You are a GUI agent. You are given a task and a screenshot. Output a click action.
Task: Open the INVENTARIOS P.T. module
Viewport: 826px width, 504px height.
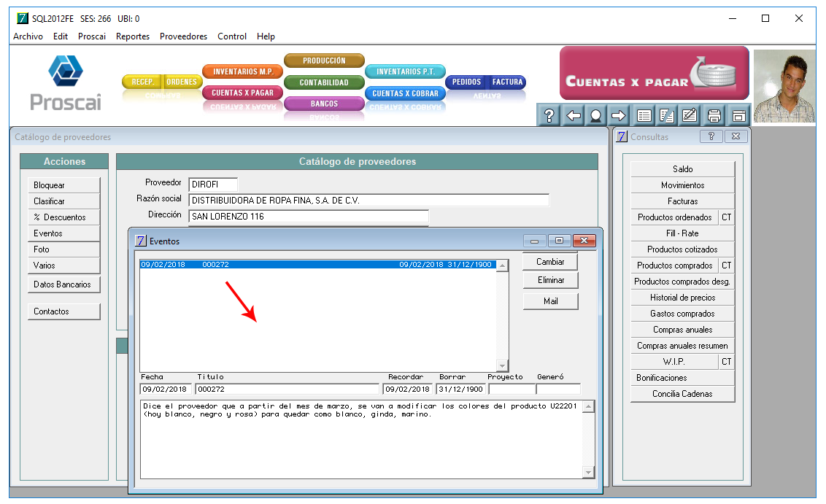(x=405, y=71)
